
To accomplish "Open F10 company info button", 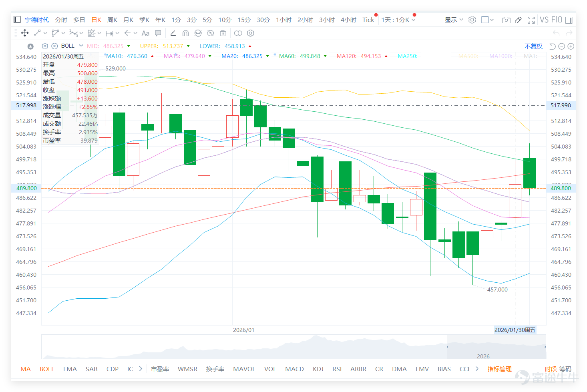I will pos(557,20).
